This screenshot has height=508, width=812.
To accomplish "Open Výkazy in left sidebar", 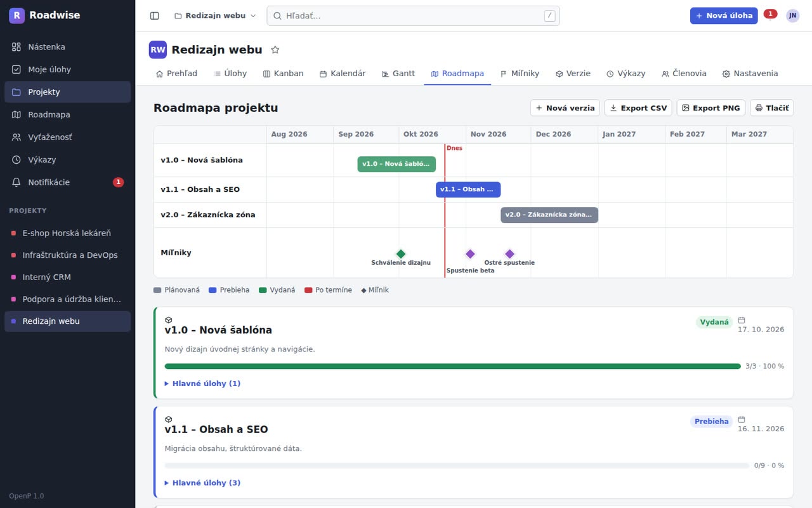I will coord(67,159).
